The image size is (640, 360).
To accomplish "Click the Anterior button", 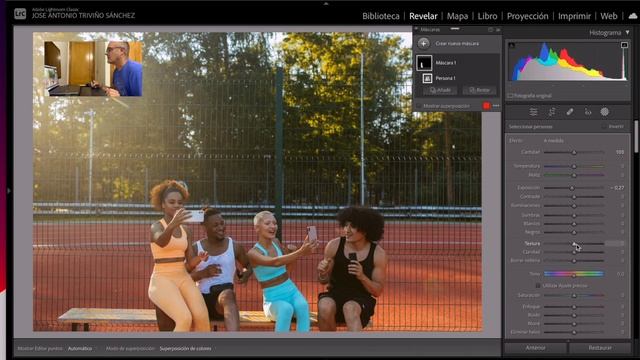I will point(536,348).
